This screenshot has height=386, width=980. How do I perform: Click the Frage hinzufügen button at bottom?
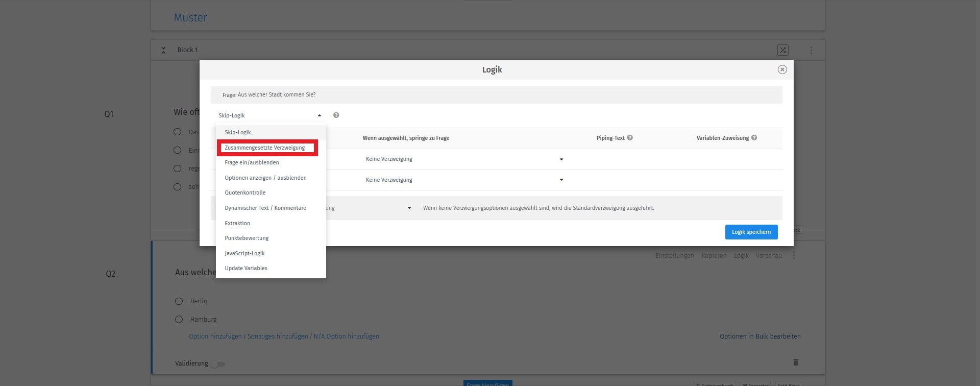tap(487, 383)
